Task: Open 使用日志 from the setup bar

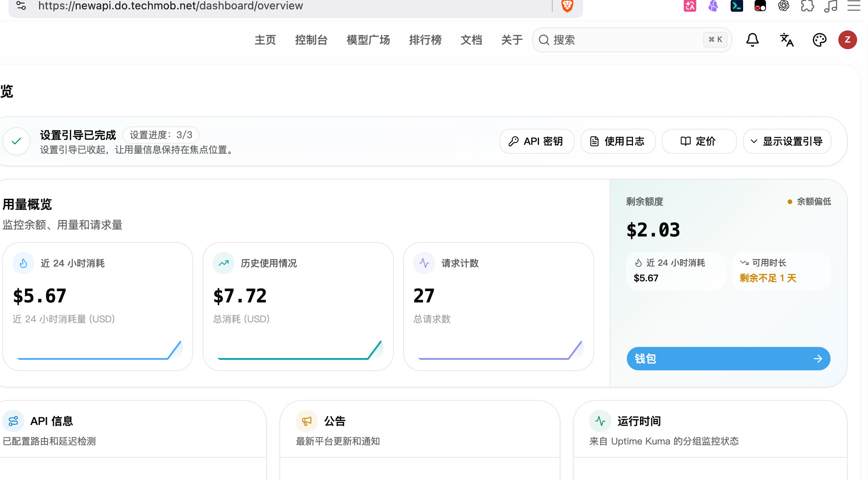Action: 618,141
